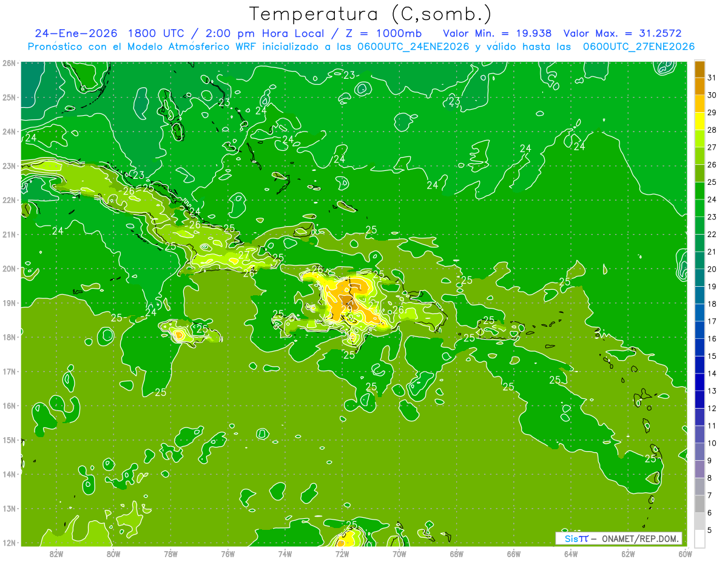Click latitude axis label "12N"

[x=9, y=543]
